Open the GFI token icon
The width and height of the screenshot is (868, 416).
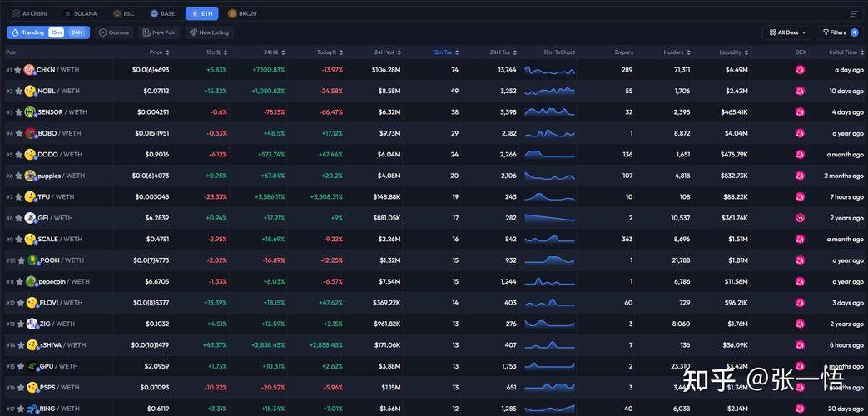tap(31, 218)
